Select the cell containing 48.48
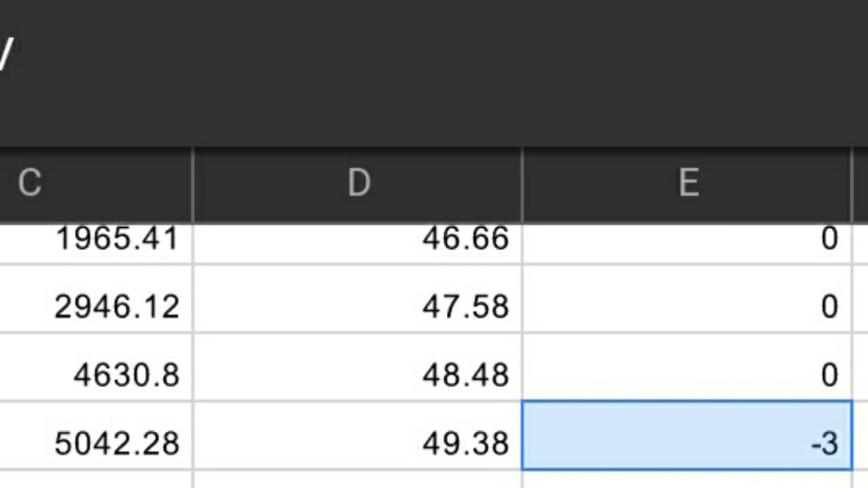The image size is (868, 488). [358, 367]
